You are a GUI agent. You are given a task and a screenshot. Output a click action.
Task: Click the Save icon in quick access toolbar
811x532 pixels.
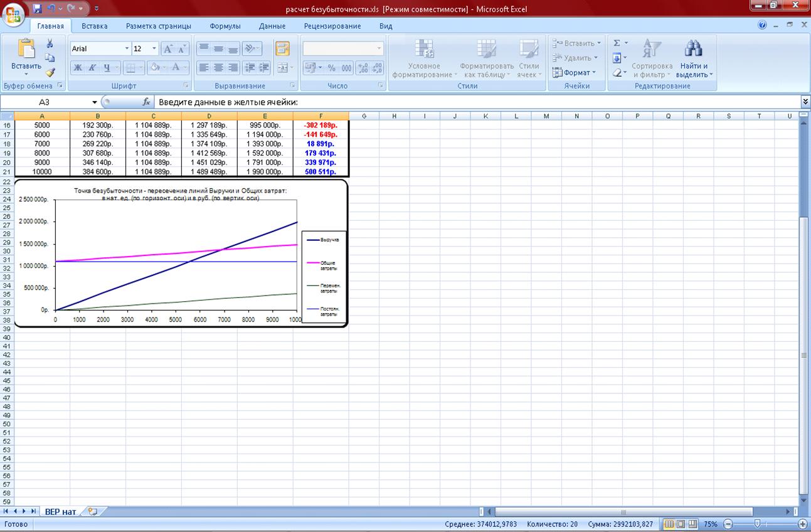pyautogui.click(x=37, y=9)
